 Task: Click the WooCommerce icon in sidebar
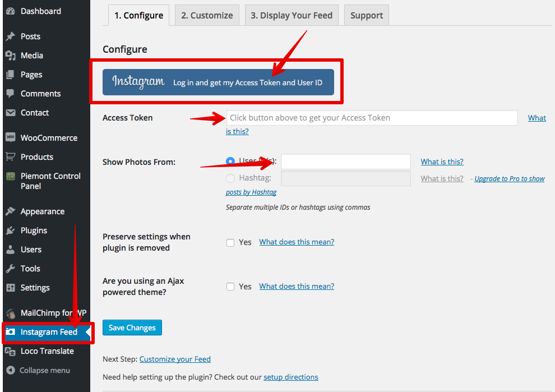pyautogui.click(x=10, y=138)
